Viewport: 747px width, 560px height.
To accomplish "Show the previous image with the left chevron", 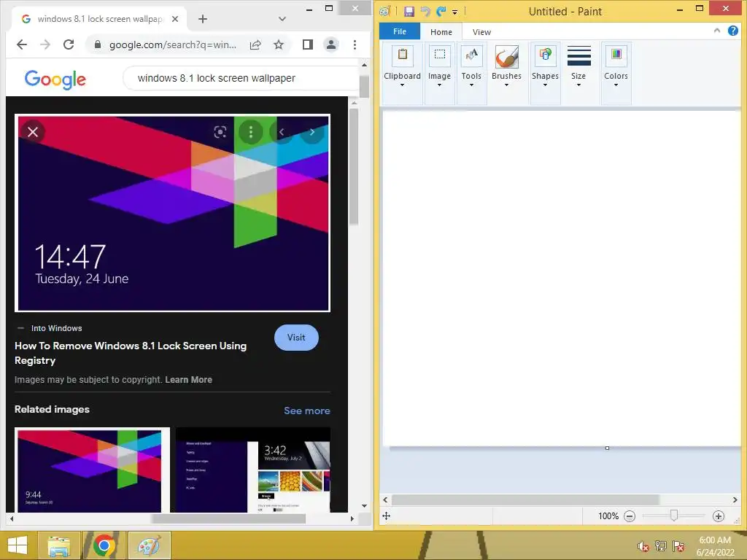I will tap(282, 132).
